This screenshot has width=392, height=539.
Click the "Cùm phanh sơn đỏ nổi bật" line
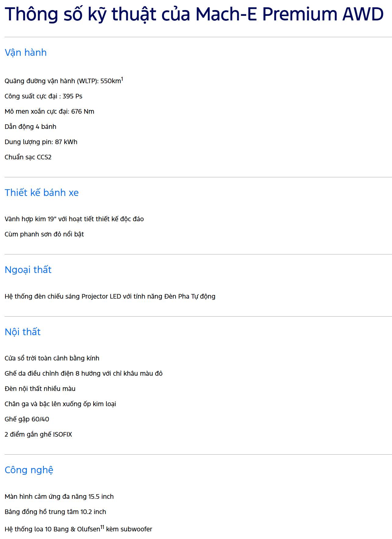[x=44, y=234]
